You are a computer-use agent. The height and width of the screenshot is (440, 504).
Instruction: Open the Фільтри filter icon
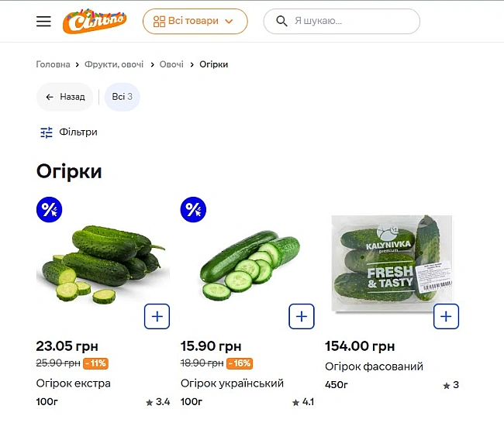pos(47,132)
